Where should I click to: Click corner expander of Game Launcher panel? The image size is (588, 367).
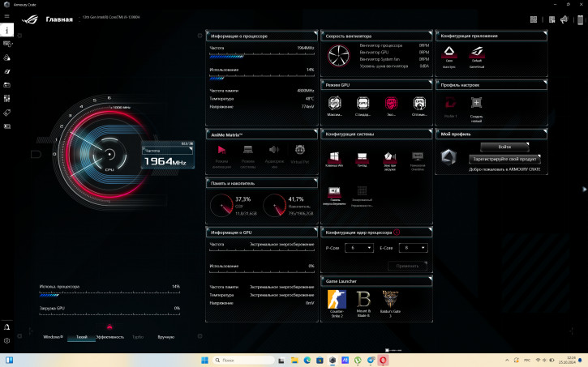pyautogui.click(x=430, y=278)
